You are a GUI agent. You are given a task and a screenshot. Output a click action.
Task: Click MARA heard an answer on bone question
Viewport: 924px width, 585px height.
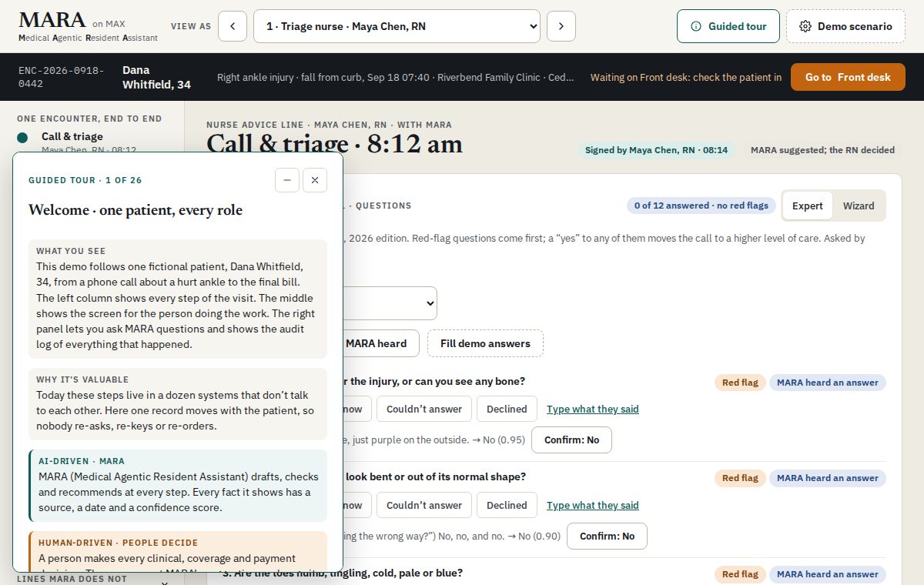tap(828, 383)
